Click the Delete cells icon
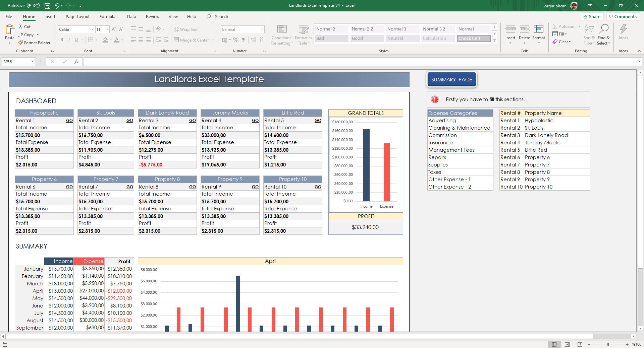 coord(524,29)
